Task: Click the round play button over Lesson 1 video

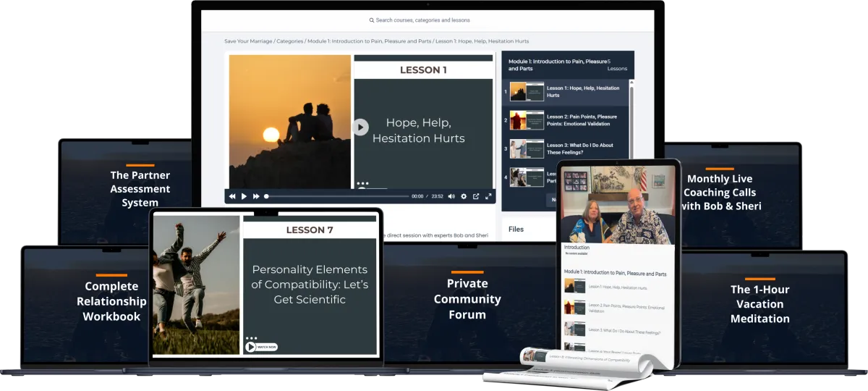Action: pos(360,127)
